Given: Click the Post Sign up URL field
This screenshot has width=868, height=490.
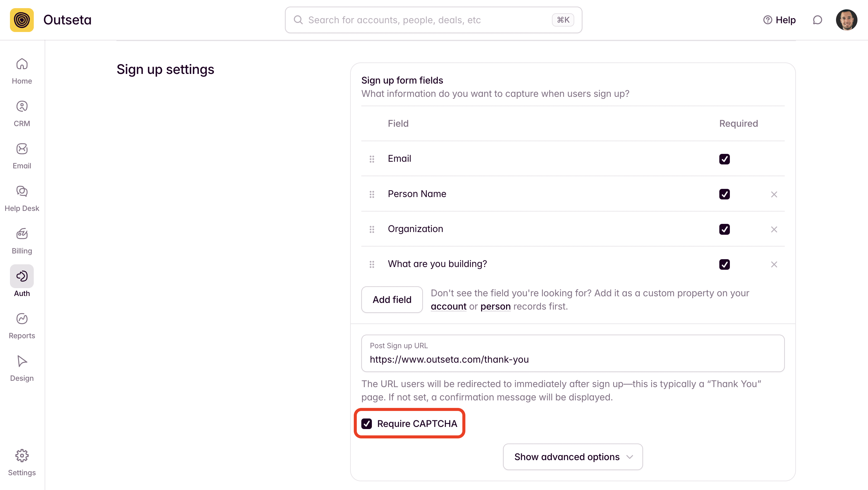Looking at the screenshot, I should coord(572,359).
